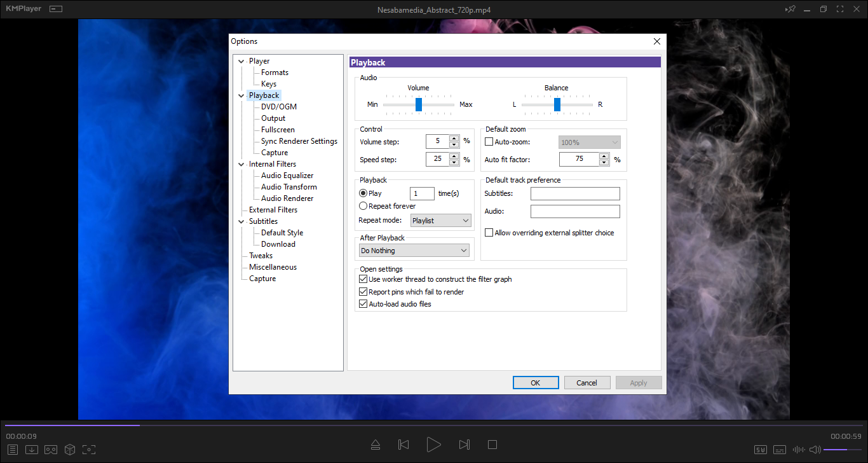
Task: Uncheck Auto-load audio files
Action: pyautogui.click(x=363, y=304)
